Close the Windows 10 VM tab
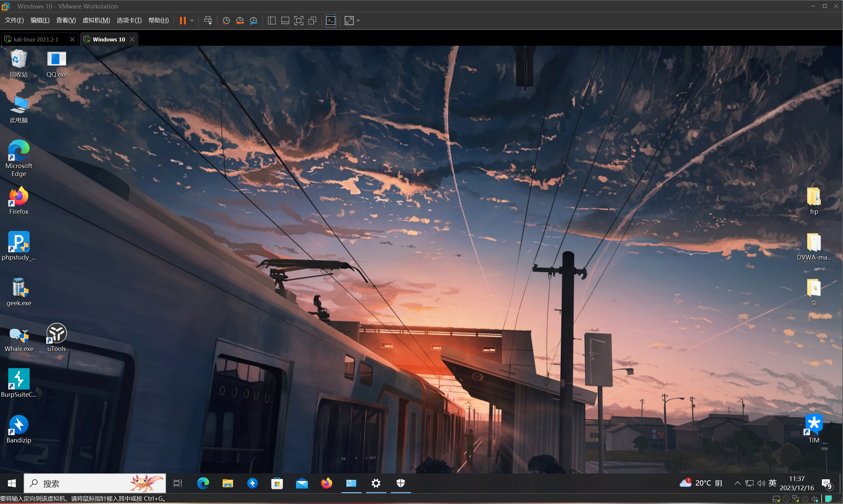 132,39
